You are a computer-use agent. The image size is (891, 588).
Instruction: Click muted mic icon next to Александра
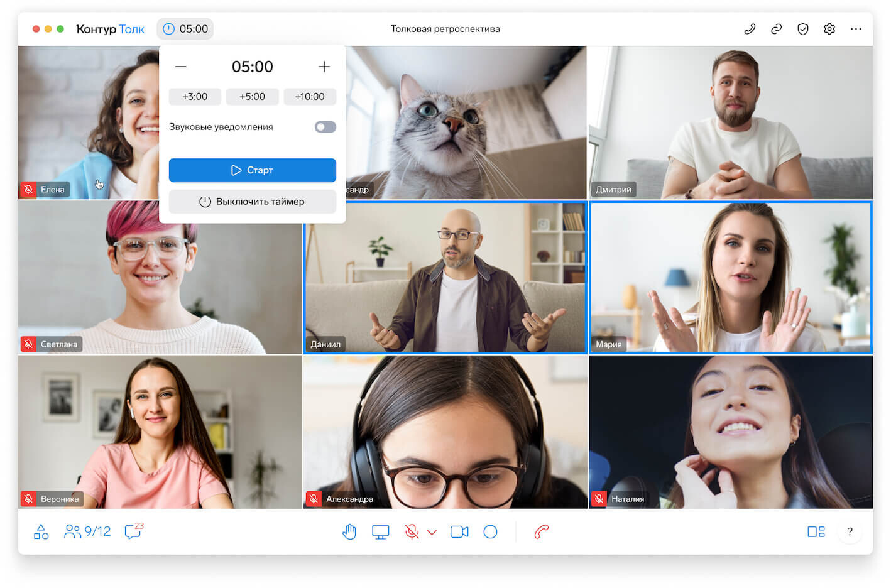(x=314, y=499)
